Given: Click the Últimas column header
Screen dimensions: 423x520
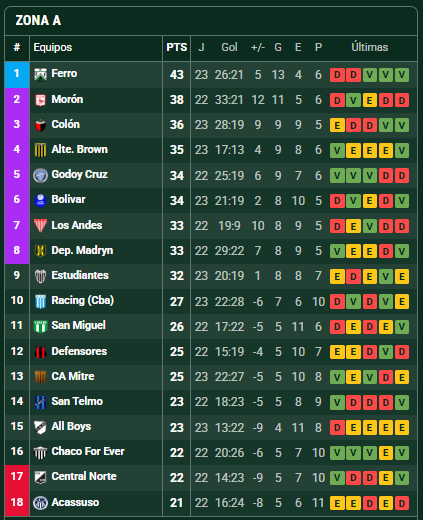Looking at the screenshot, I should 370,47.
